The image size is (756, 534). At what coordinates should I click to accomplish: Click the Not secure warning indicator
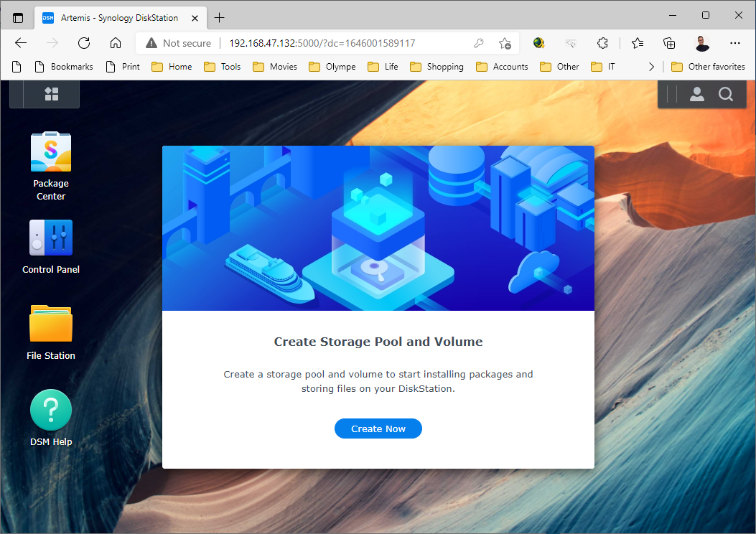pyautogui.click(x=178, y=43)
